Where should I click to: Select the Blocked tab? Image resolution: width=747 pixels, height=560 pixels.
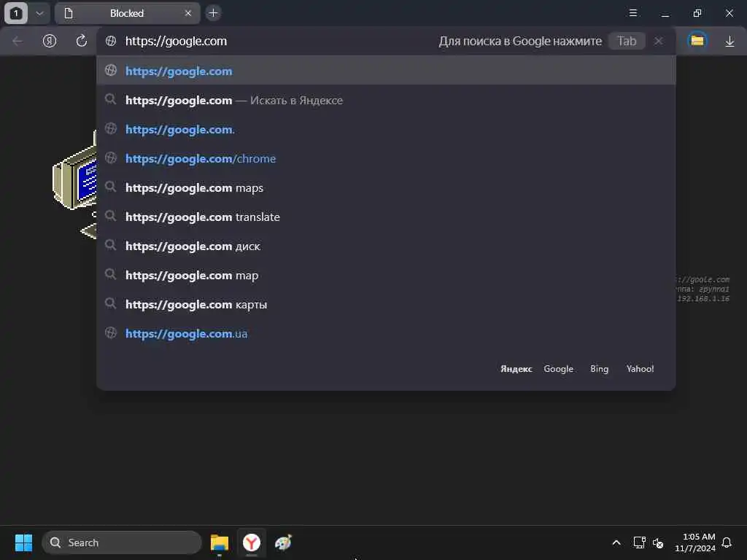[127, 13]
